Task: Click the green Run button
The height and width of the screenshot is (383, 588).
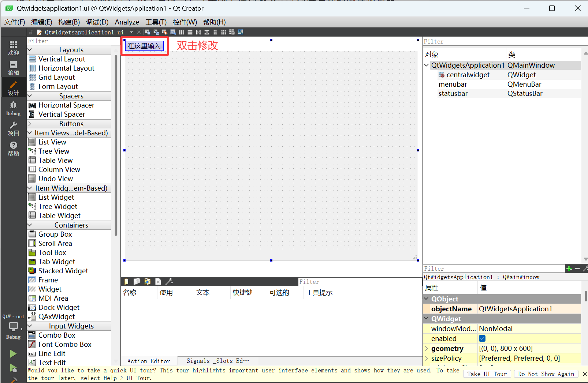Action: click(x=13, y=354)
